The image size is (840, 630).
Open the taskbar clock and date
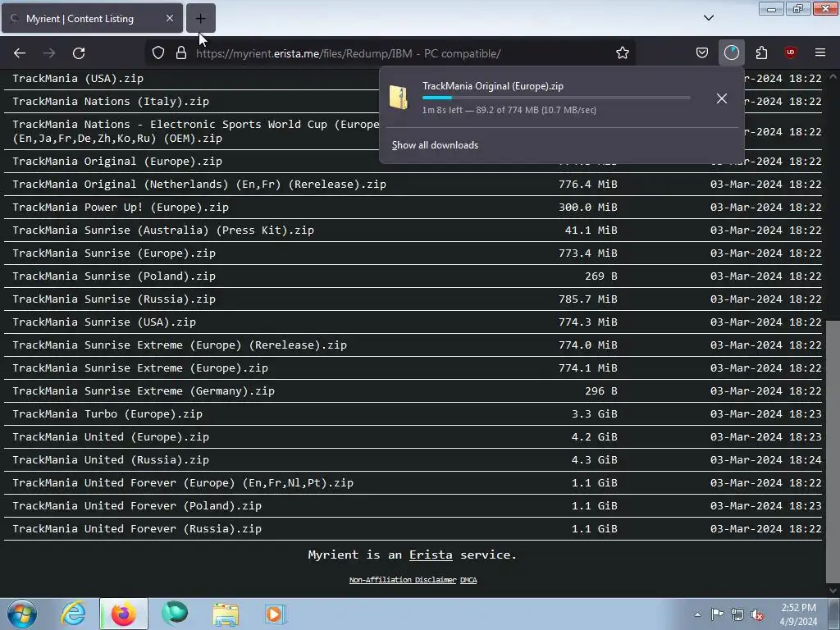click(798, 614)
